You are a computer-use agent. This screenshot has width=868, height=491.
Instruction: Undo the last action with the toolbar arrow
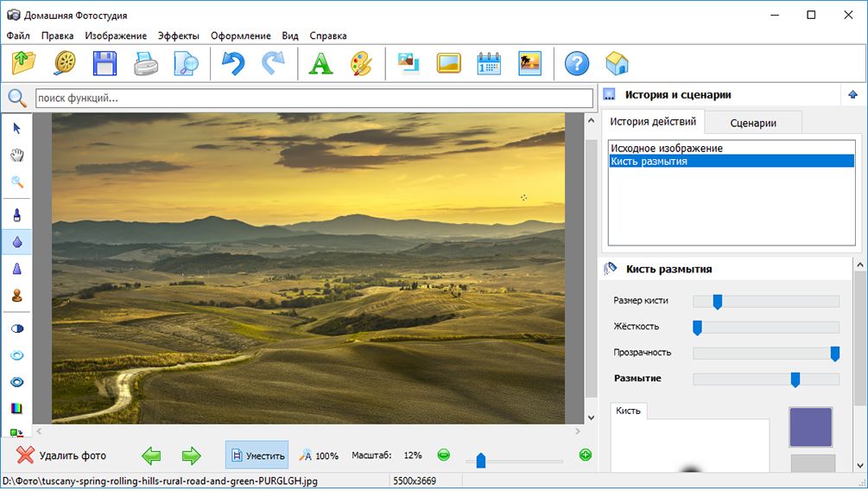[x=232, y=63]
